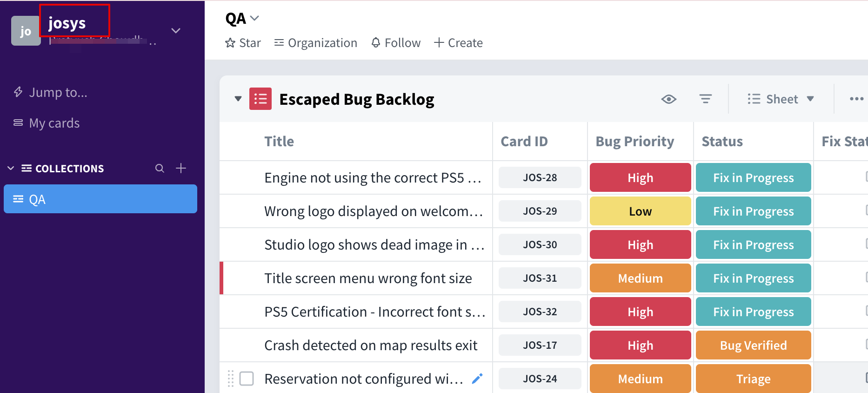This screenshot has height=393, width=868.
Task: Click the Follow button
Action: point(396,43)
